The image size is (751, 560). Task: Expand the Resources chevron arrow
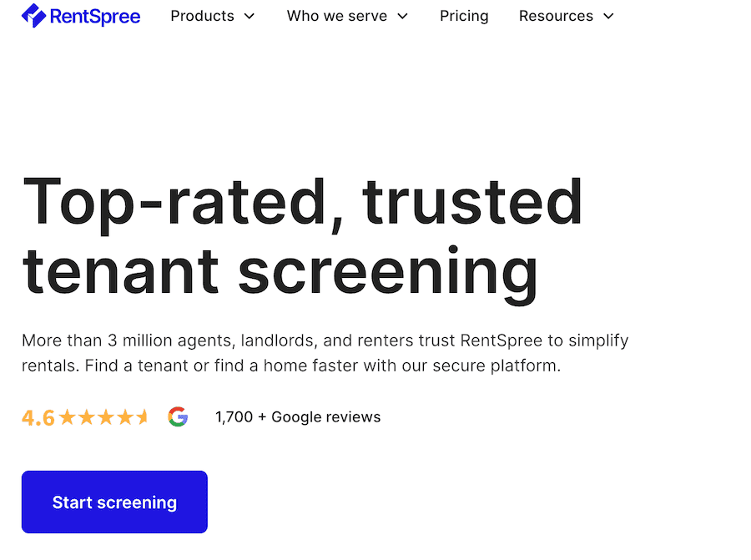[x=608, y=17]
